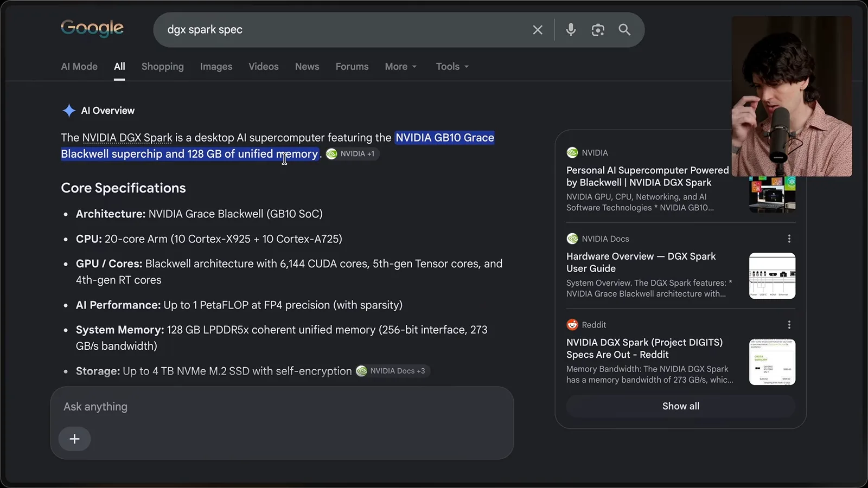Open options menu for NVIDIA Docs result
Viewport: 868px width, 488px height.
pos(789,239)
